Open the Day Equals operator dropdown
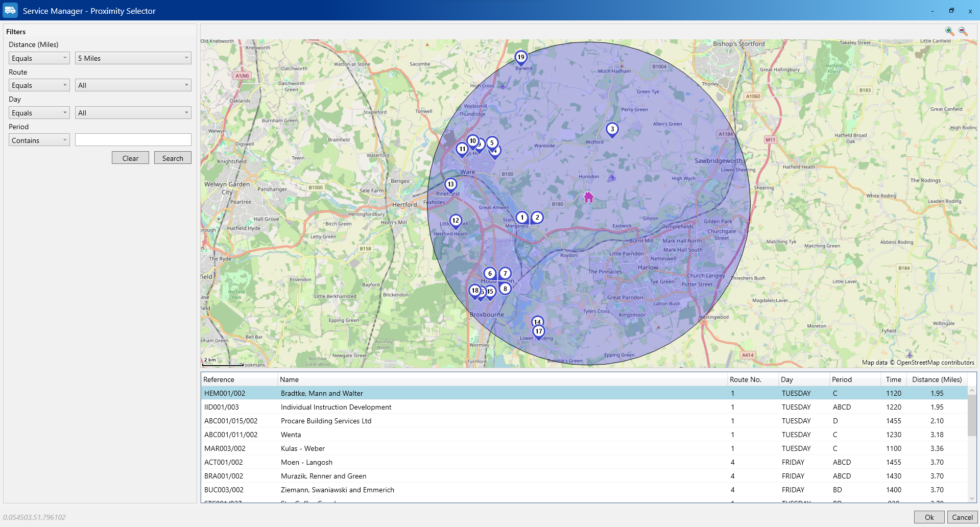 pyautogui.click(x=39, y=113)
